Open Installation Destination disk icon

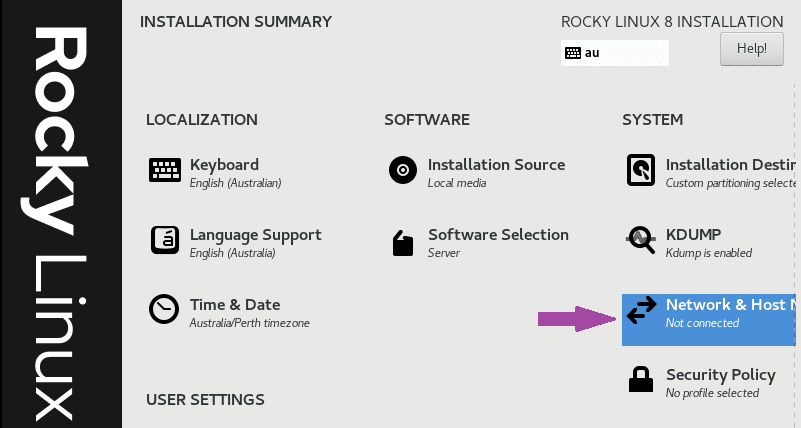pos(641,170)
